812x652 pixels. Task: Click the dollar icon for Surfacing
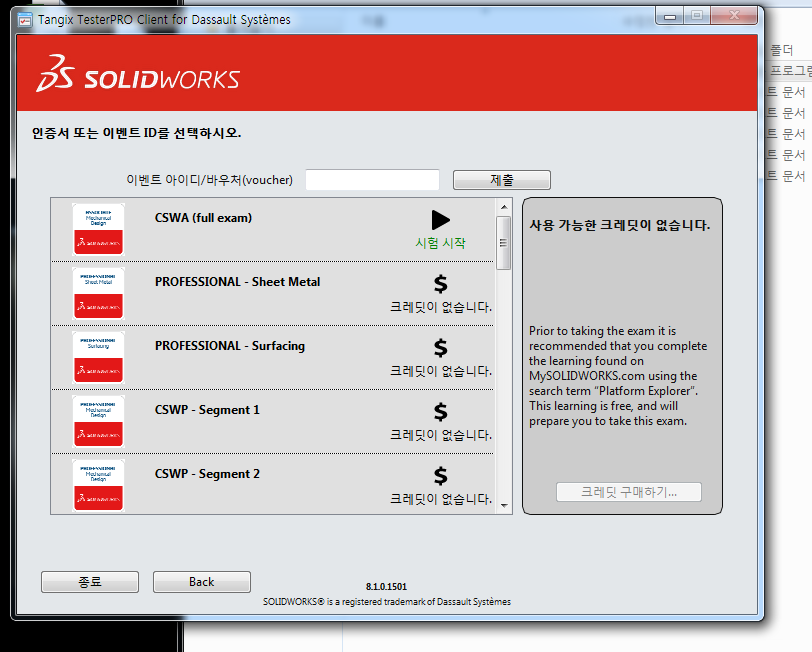point(441,348)
